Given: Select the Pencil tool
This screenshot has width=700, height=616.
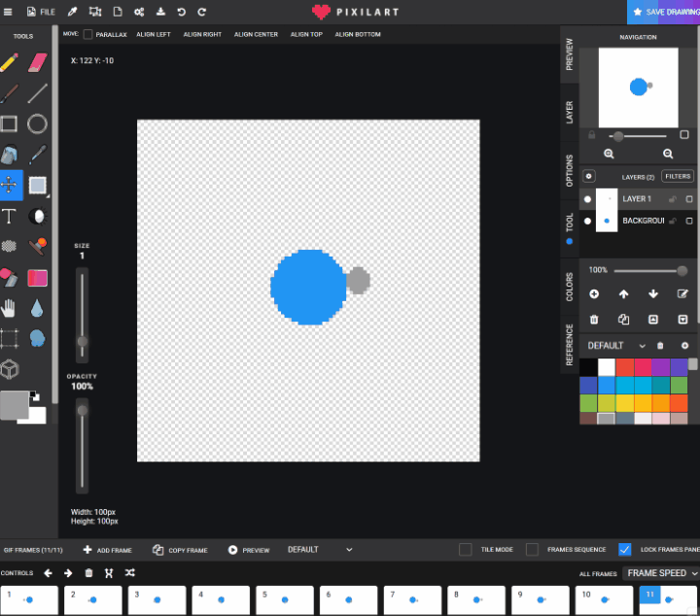Looking at the screenshot, I should point(10,62).
